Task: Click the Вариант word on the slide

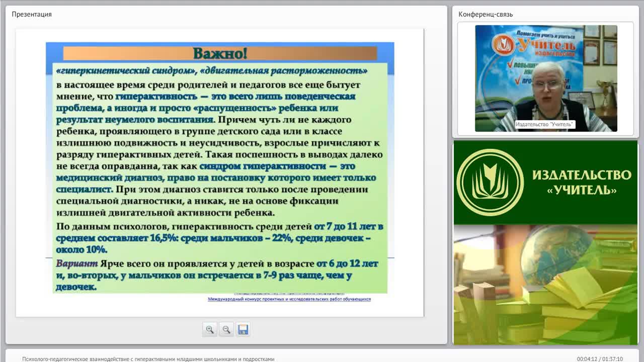Action: (x=76, y=263)
